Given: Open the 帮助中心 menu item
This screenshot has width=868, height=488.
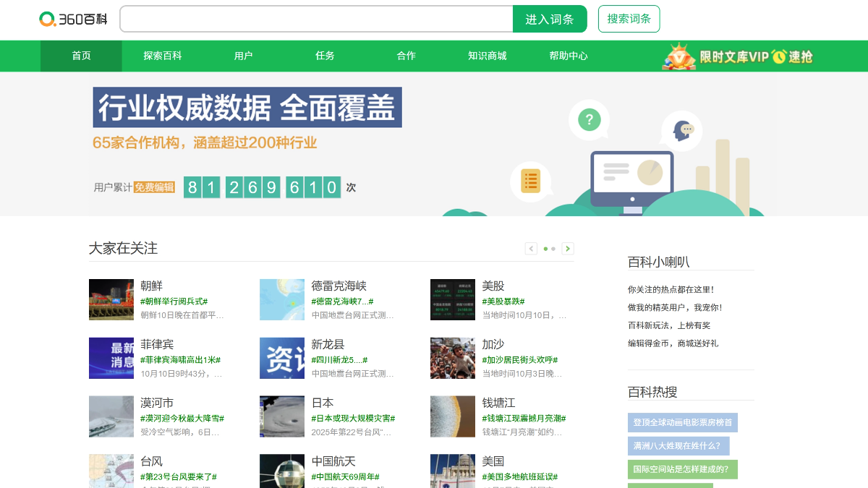Looking at the screenshot, I should click(x=568, y=56).
